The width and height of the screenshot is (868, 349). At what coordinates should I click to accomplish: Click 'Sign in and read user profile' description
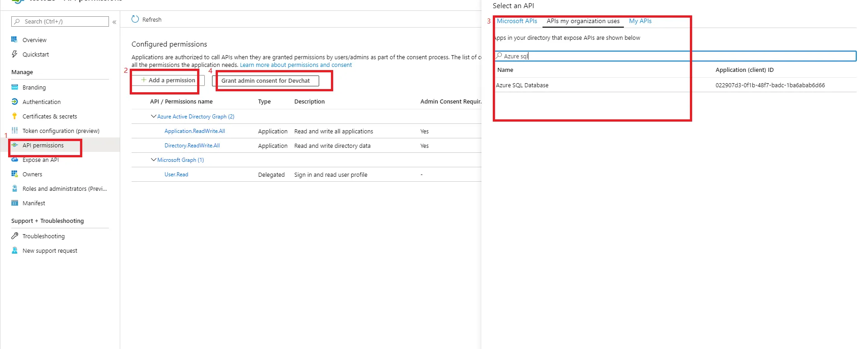pos(330,174)
